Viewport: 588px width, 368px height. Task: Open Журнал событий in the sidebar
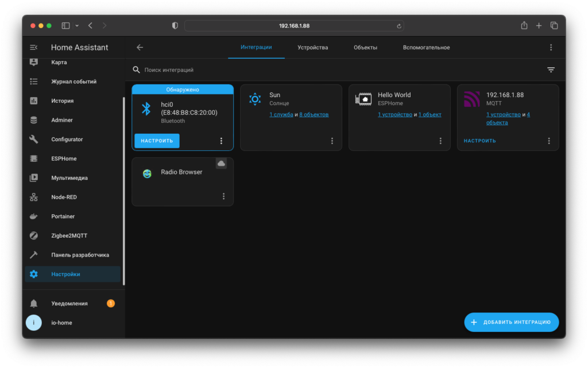click(73, 82)
